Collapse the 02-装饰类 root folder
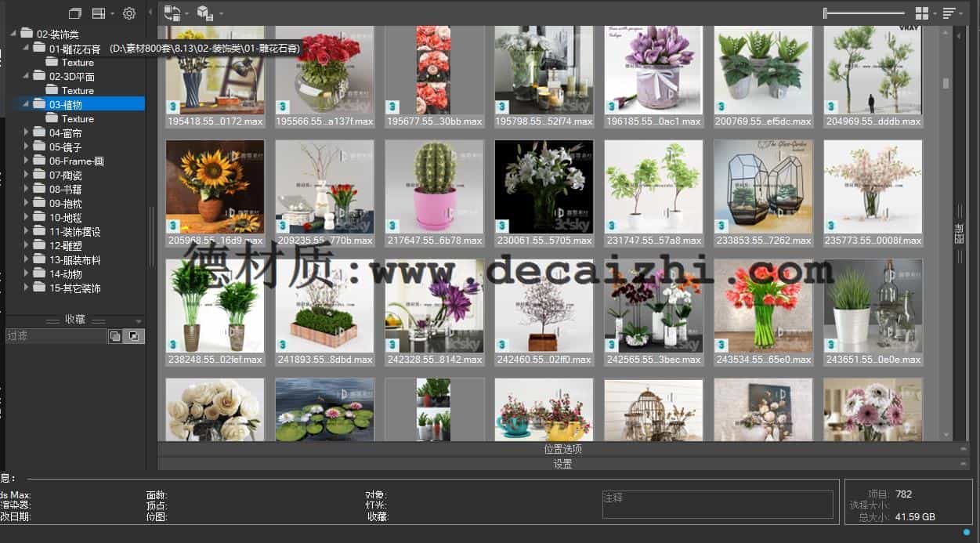Screen dimensions: 980x543 pos(13,34)
